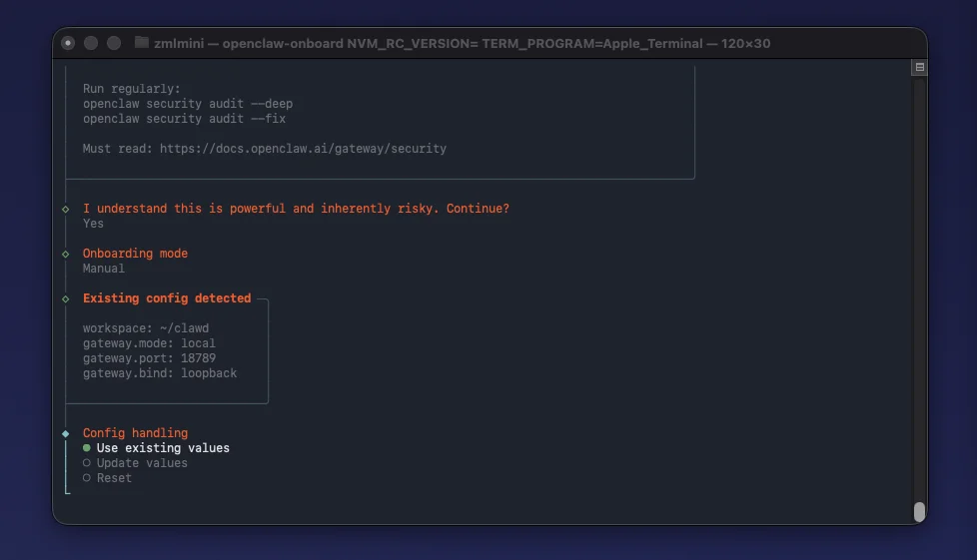The height and width of the screenshot is (560, 977).
Task: Close the Terminal window
Action: [68, 43]
